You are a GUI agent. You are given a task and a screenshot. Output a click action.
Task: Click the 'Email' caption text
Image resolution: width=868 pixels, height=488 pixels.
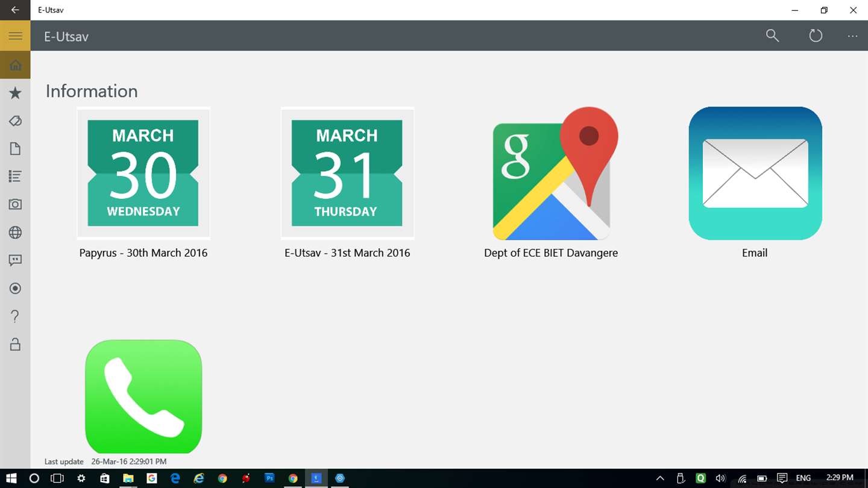[755, 253]
